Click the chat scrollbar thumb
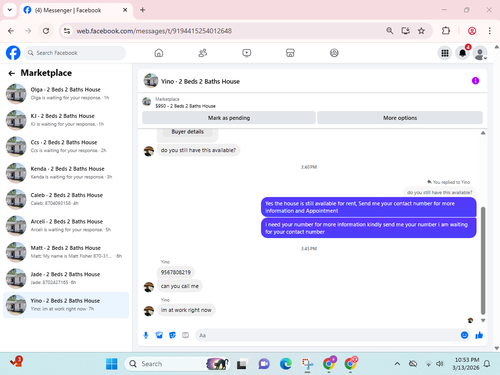 click(x=483, y=260)
